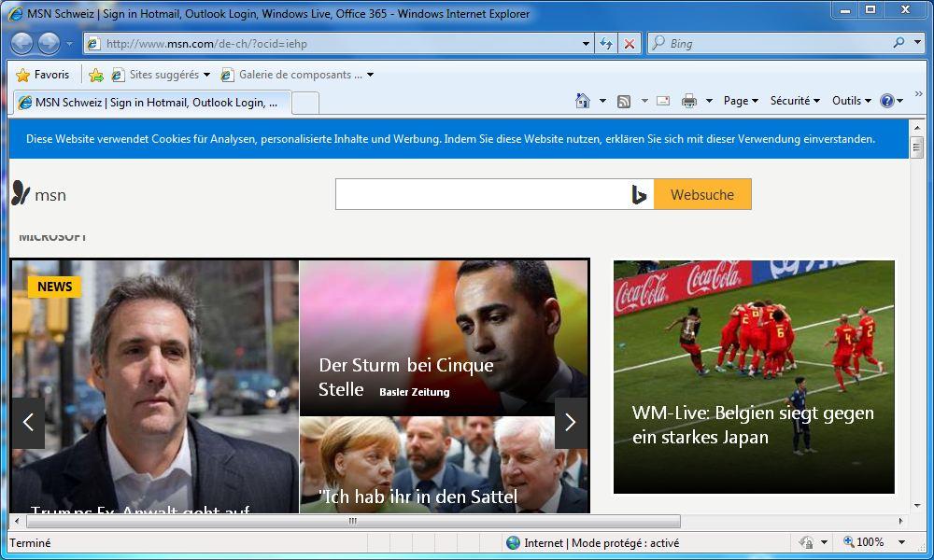
Task: Click the add to favorites bar star icon
Action: pyautogui.click(x=95, y=75)
